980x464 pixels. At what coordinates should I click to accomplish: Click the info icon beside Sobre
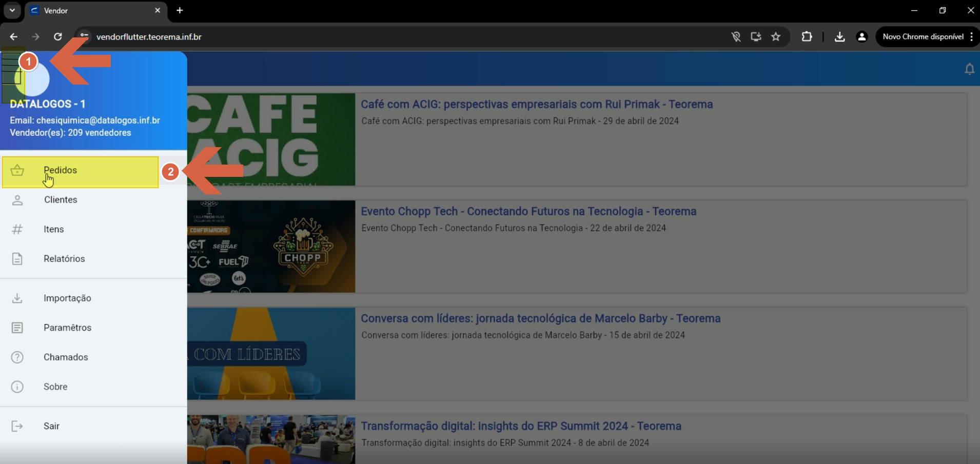tap(17, 387)
